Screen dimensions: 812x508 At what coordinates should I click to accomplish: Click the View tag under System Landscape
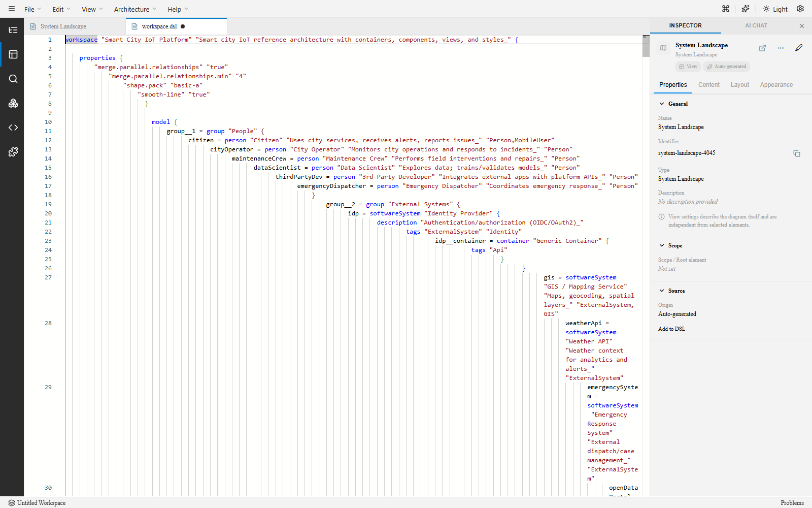click(x=688, y=67)
